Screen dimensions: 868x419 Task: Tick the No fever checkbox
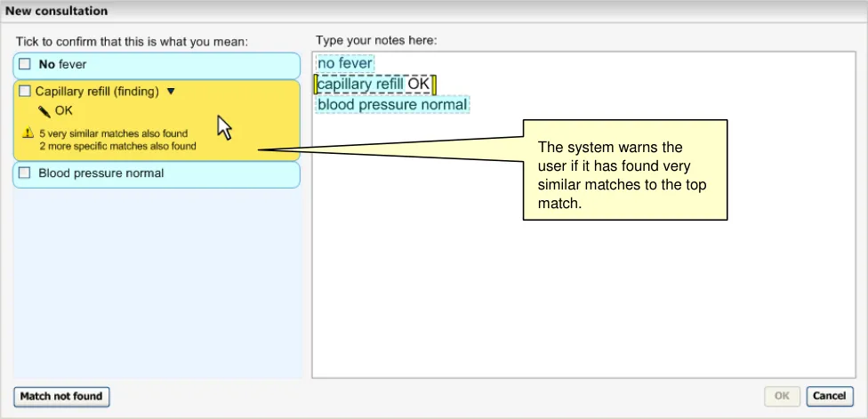click(25, 65)
